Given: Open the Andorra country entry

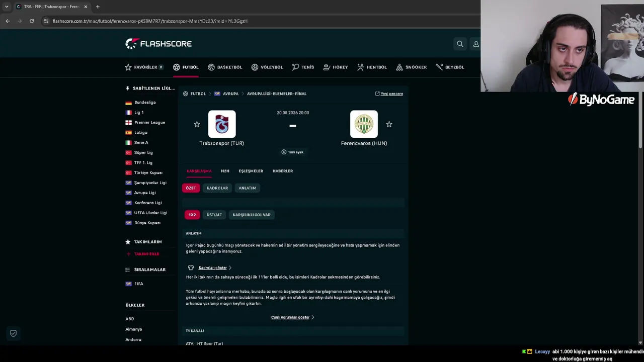Looking at the screenshot, I should 133,340.
